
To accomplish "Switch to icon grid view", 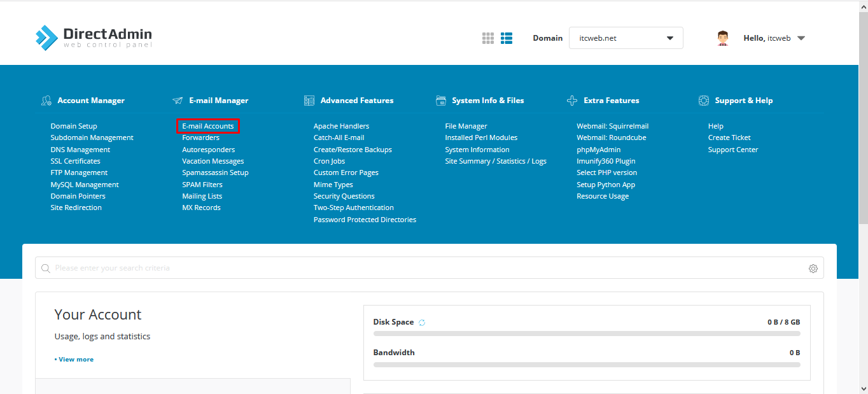I will (x=488, y=38).
